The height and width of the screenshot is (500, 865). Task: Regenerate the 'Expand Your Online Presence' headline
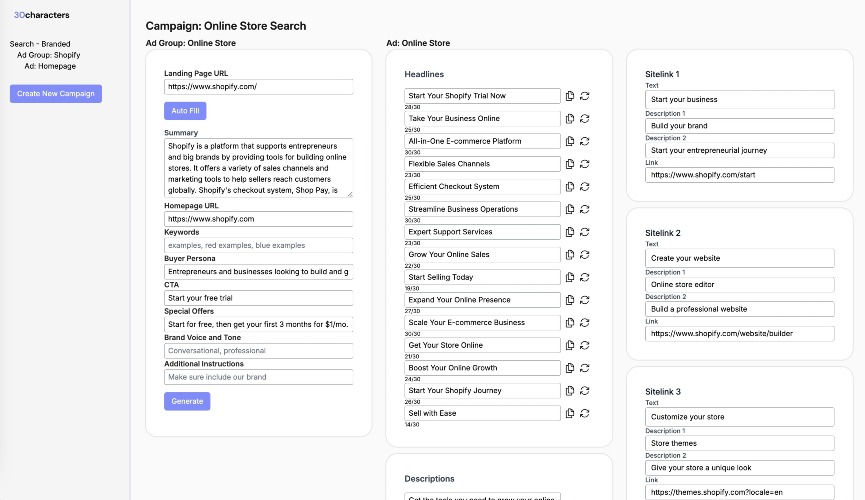pyautogui.click(x=585, y=300)
